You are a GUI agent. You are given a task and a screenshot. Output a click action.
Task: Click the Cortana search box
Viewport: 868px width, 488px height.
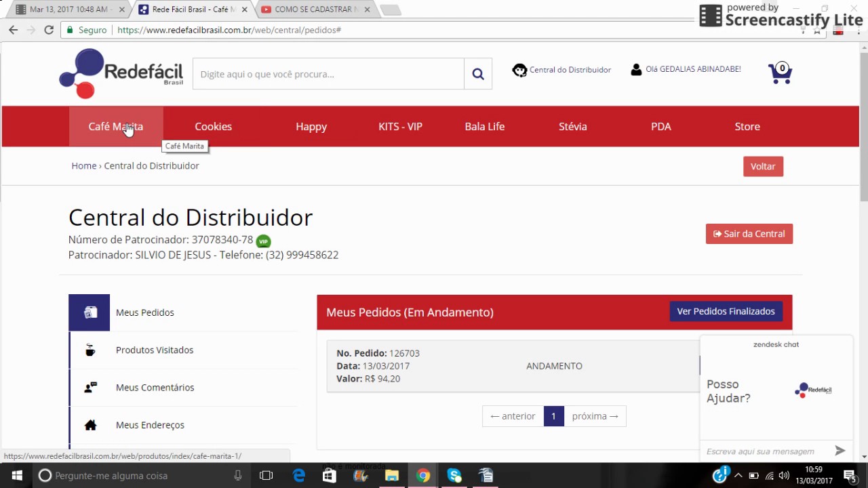tap(141, 475)
